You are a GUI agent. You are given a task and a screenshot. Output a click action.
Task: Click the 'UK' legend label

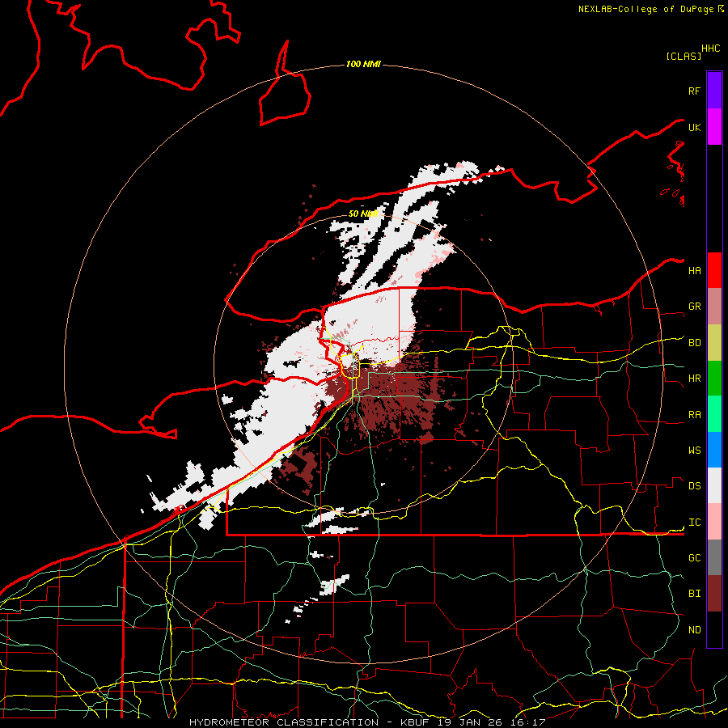(x=694, y=127)
